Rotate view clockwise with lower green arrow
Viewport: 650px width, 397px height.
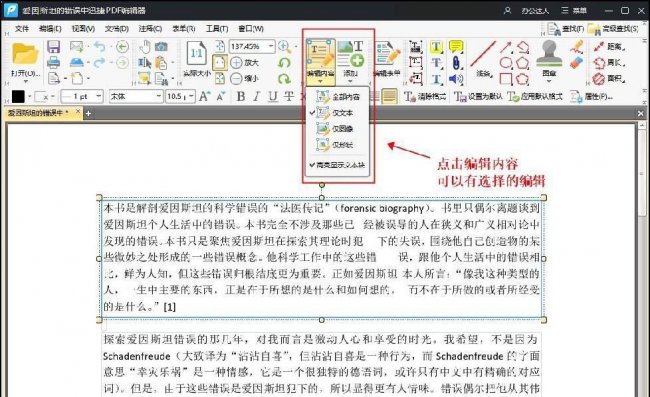284,78
